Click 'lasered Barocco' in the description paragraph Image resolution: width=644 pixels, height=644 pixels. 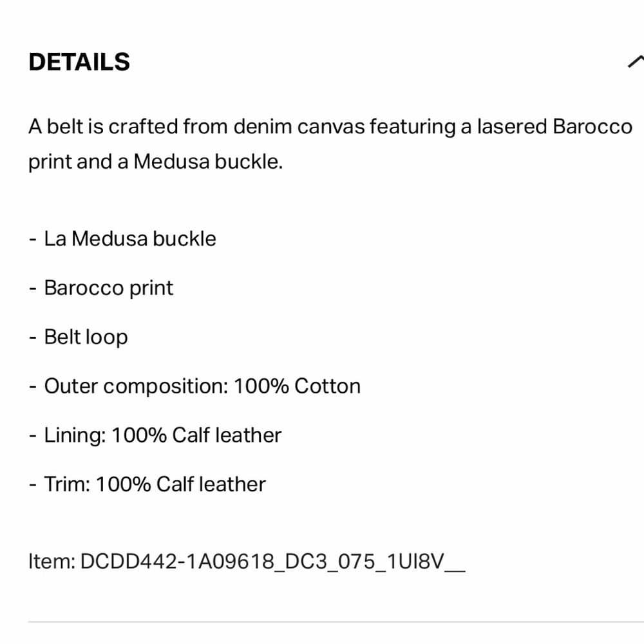click(554, 126)
